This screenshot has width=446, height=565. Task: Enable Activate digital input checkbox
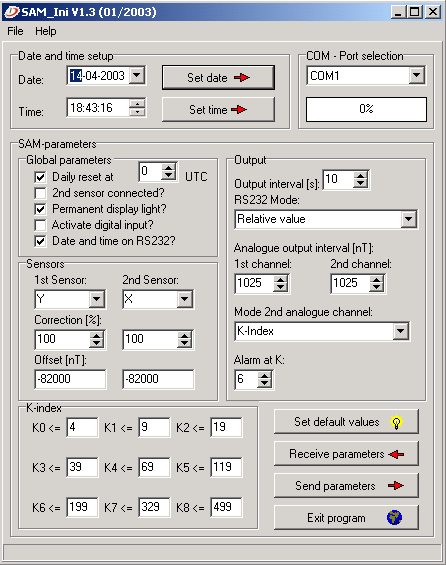40,225
